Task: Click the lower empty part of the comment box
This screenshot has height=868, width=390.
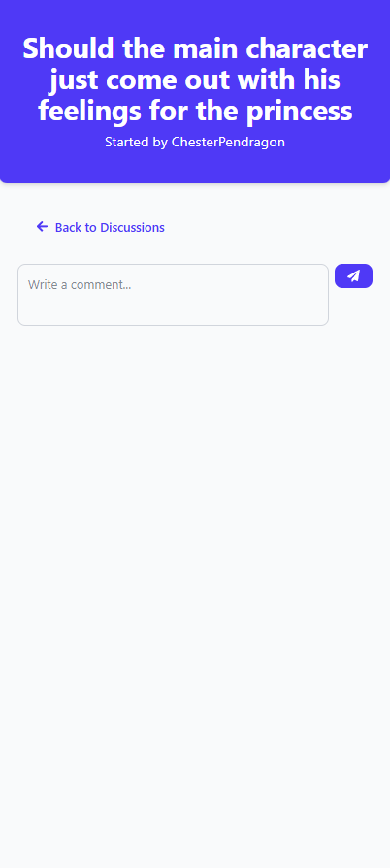Action: pos(173,311)
